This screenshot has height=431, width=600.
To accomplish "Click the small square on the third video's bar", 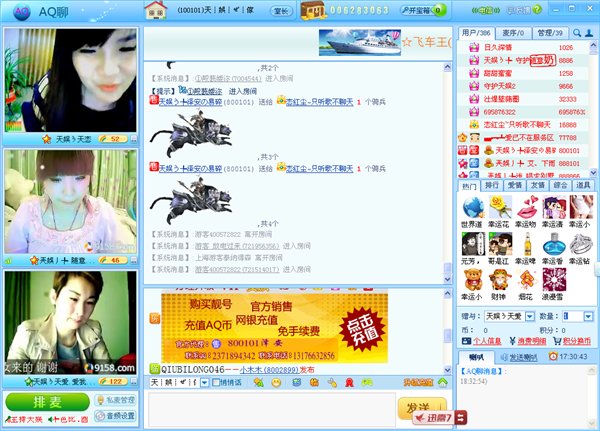I will click(x=133, y=382).
